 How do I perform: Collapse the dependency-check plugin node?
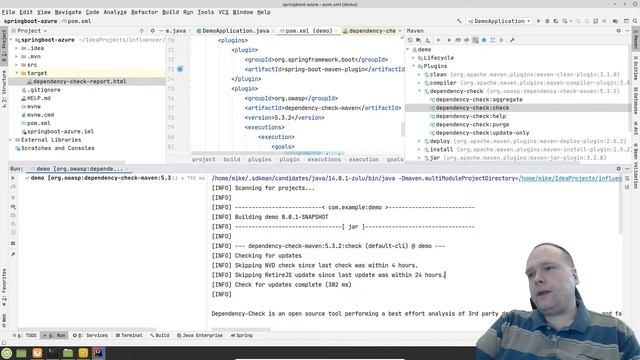(x=419, y=91)
